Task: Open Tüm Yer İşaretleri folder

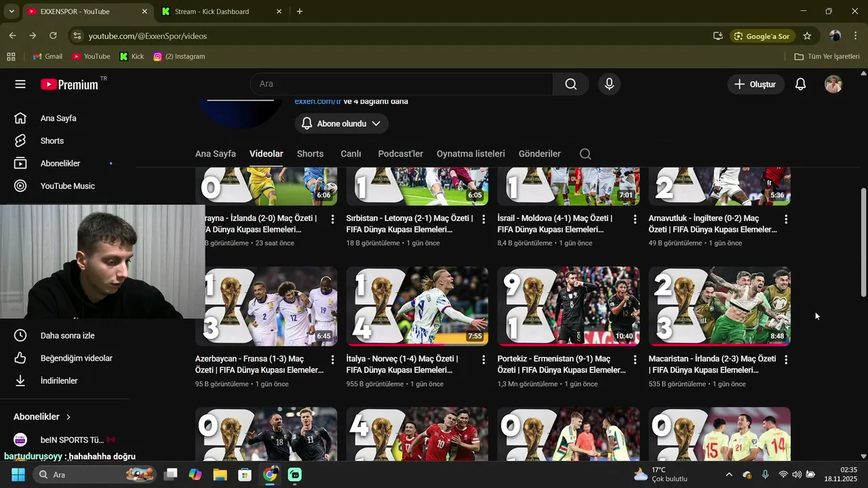Action: (x=827, y=56)
